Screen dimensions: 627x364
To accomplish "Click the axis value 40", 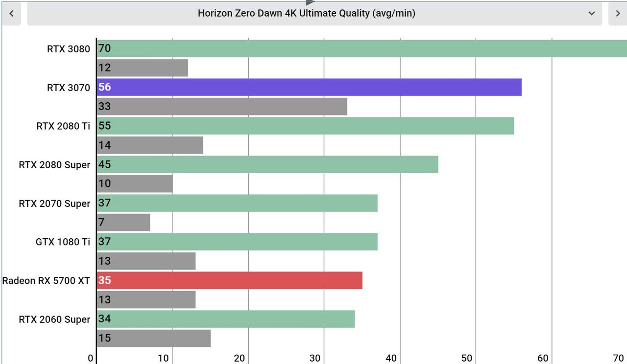I will [391, 358].
